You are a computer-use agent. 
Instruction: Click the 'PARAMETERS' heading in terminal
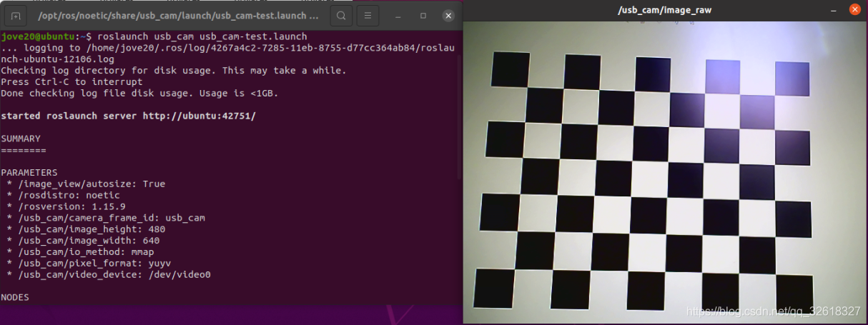(29, 173)
